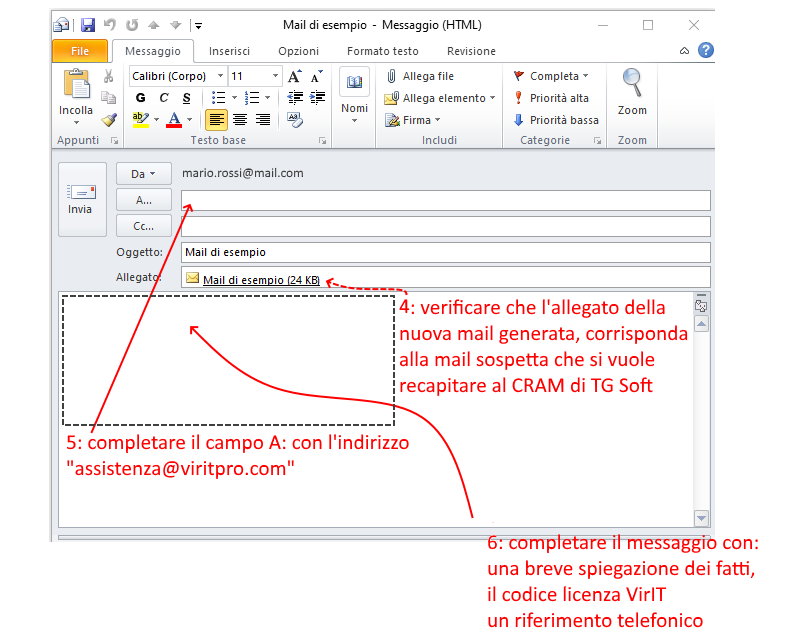Click the Save icon in quick access toolbar

click(x=88, y=25)
